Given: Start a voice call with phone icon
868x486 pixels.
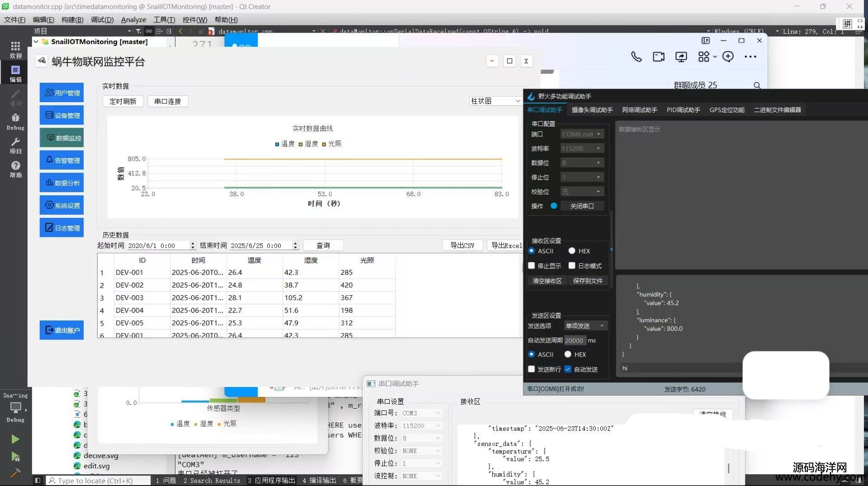Looking at the screenshot, I should pyautogui.click(x=636, y=57).
